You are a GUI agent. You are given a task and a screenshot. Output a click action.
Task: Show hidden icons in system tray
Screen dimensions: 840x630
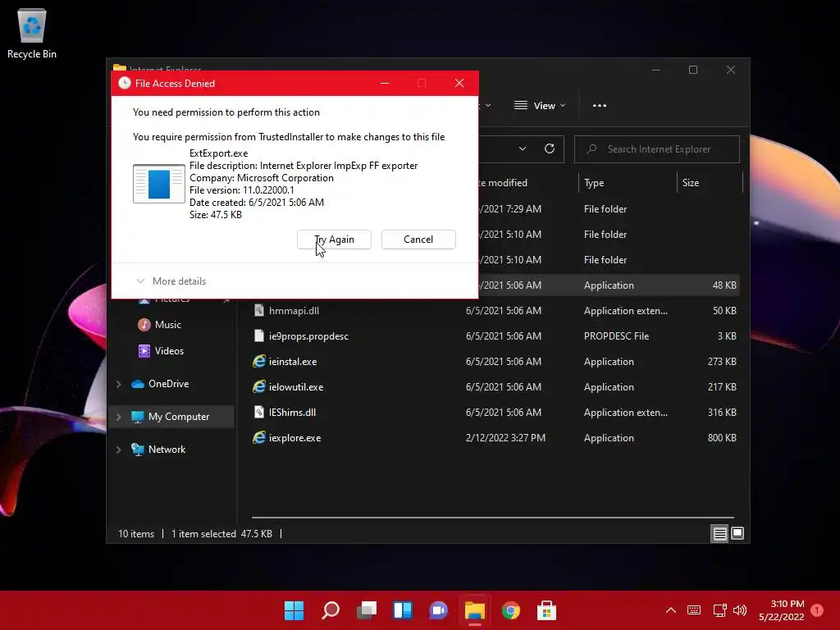point(671,610)
